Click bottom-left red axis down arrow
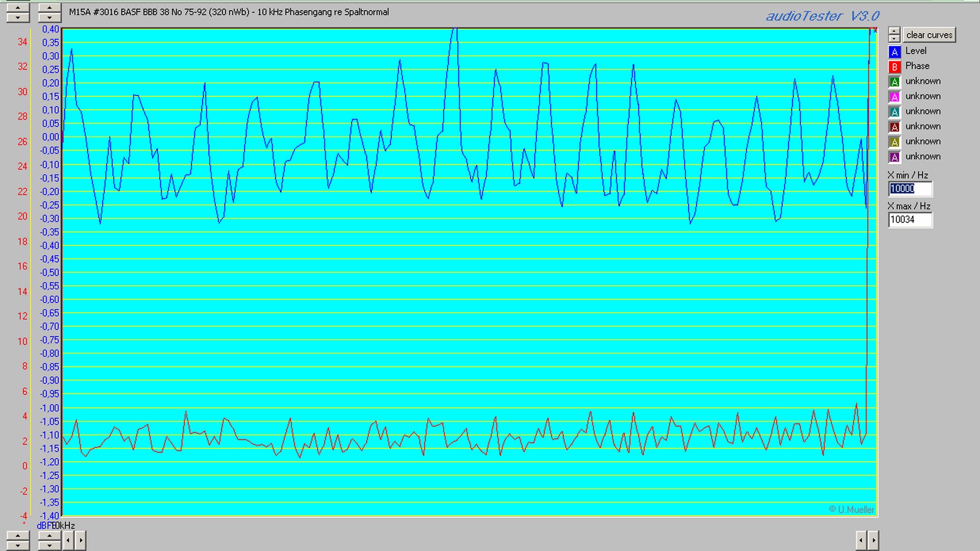Image resolution: width=980 pixels, height=551 pixels. tap(18, 545)
